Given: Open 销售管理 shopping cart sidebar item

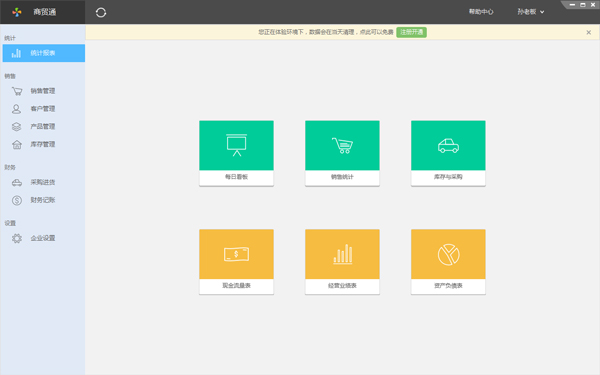Looking at the screenshot, I should click(44, 91).
